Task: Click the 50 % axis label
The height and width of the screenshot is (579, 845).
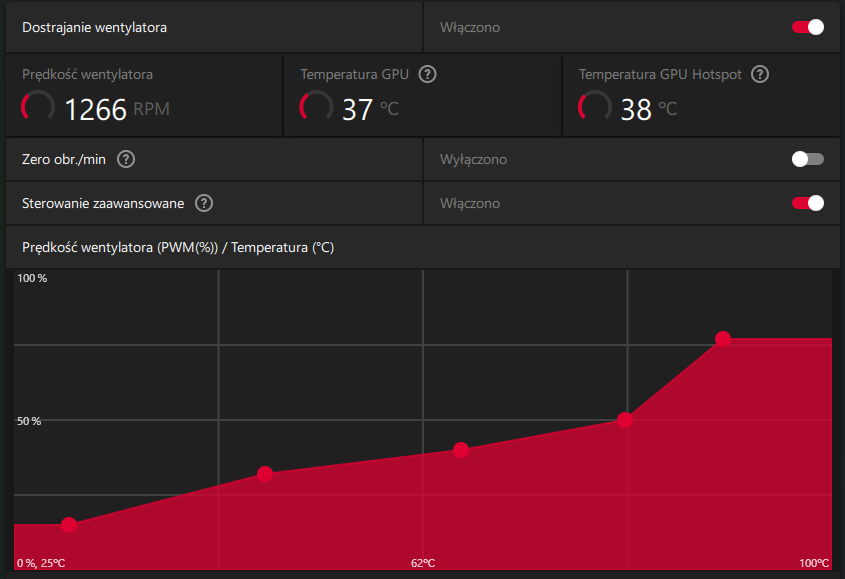Action: click(x=29, y=421)
